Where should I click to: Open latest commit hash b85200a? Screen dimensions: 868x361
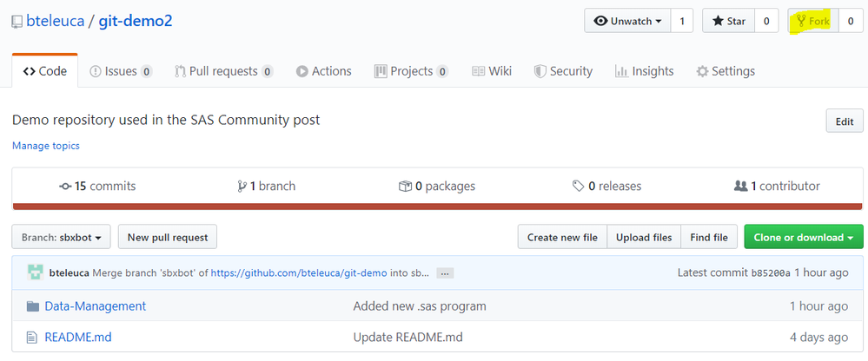[x=769, y=272]
